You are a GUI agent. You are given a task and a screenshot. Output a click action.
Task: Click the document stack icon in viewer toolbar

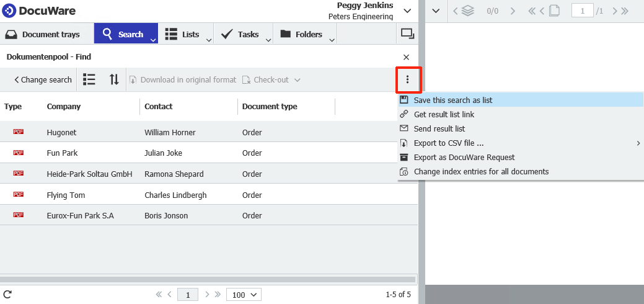click(x=468, y=11)
